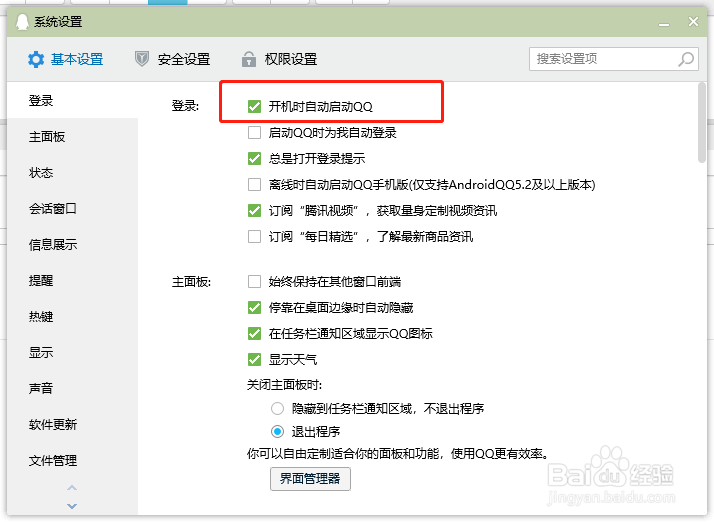Image resolution: width=714 pixels, height=522 pixels.
Task: Click the blue gear icon
Action: pyautogui.click(x=36, y=59)
